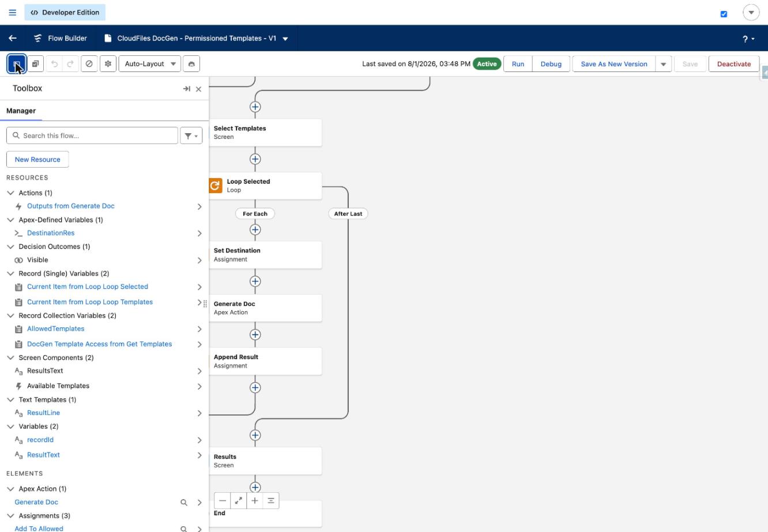Open the Generate Doc element link
This screenshot has width=768, height=532.
pyautogui.click(x=36, y=502)
